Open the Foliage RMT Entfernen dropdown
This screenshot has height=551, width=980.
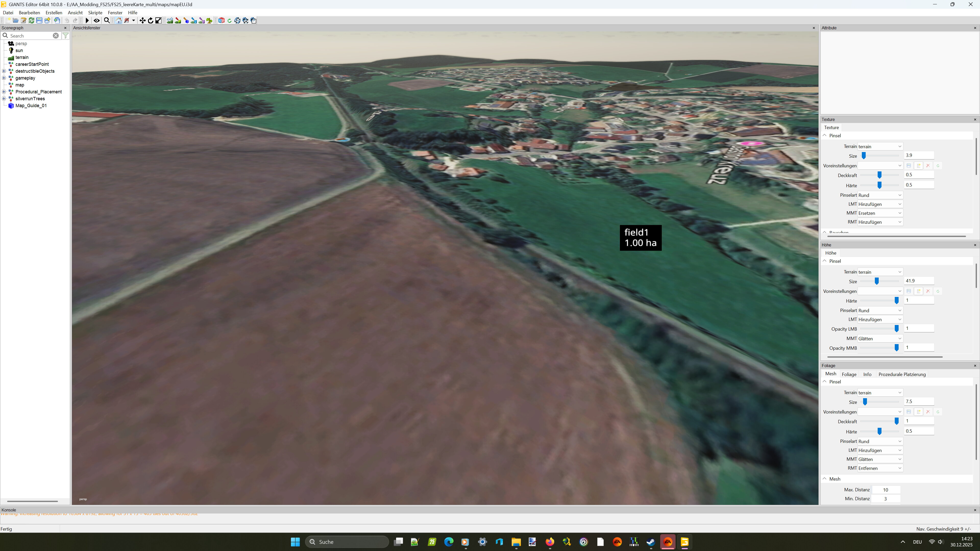[879, 468]
